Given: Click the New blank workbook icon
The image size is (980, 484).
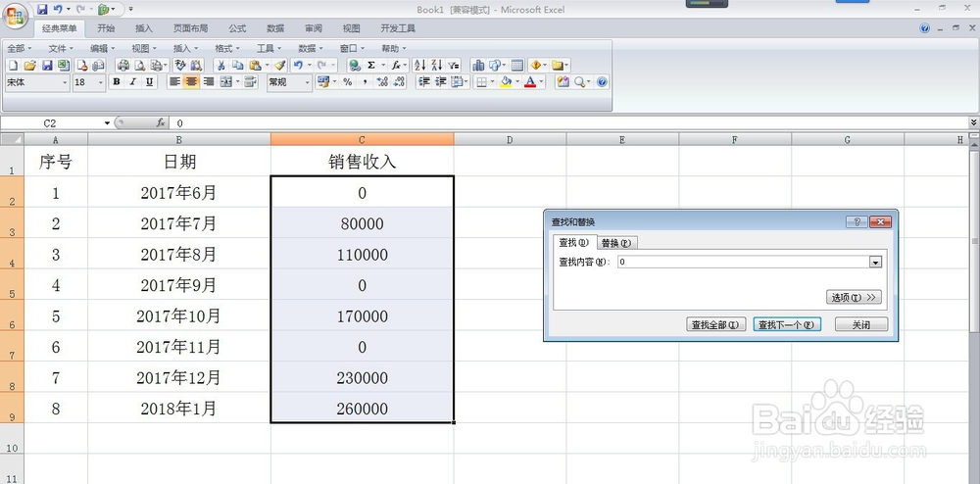Looking at the screenshot, I should tap(13, 65).
